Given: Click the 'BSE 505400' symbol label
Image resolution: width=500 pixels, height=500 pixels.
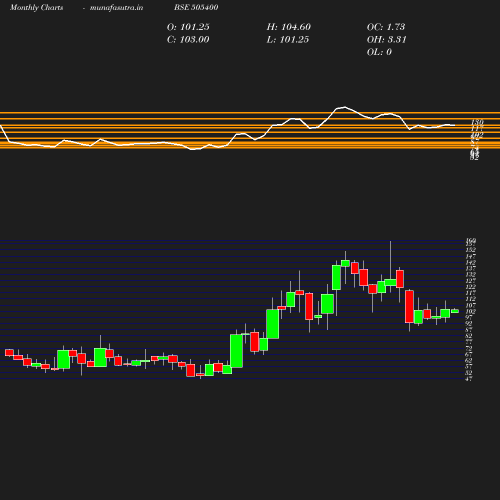Looking at the screenshot, I should pos(196,7).
